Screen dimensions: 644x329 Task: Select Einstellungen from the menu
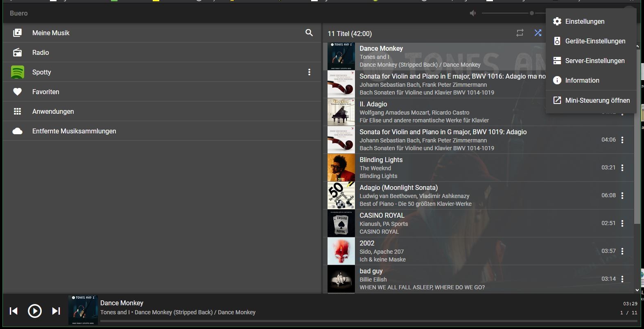(x=585, y=21)
